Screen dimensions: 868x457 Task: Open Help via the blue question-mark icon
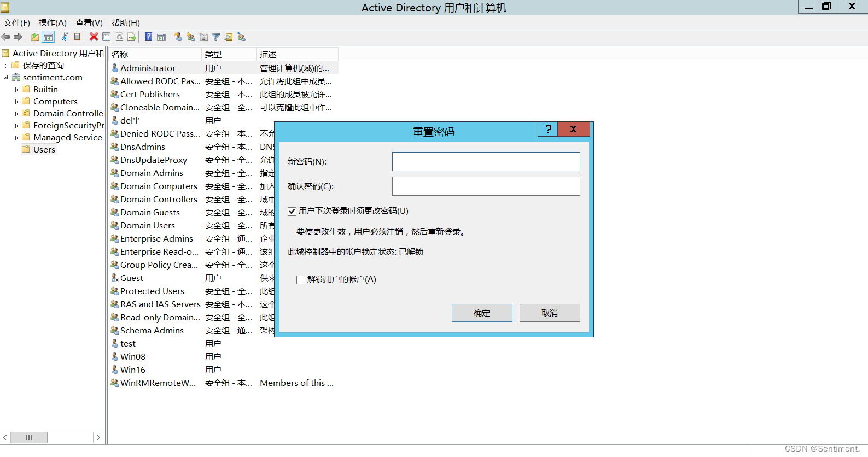pyautogui.click(x=148, y=37)
